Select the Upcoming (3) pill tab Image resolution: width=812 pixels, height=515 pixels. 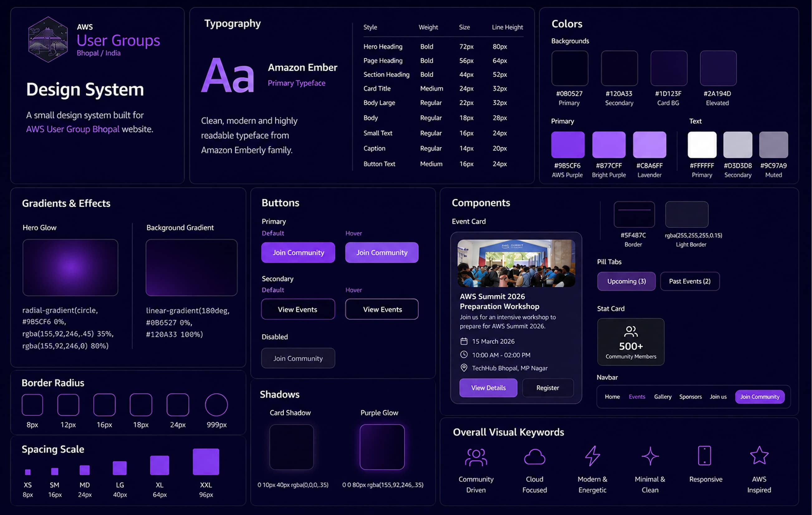[627, 281]
